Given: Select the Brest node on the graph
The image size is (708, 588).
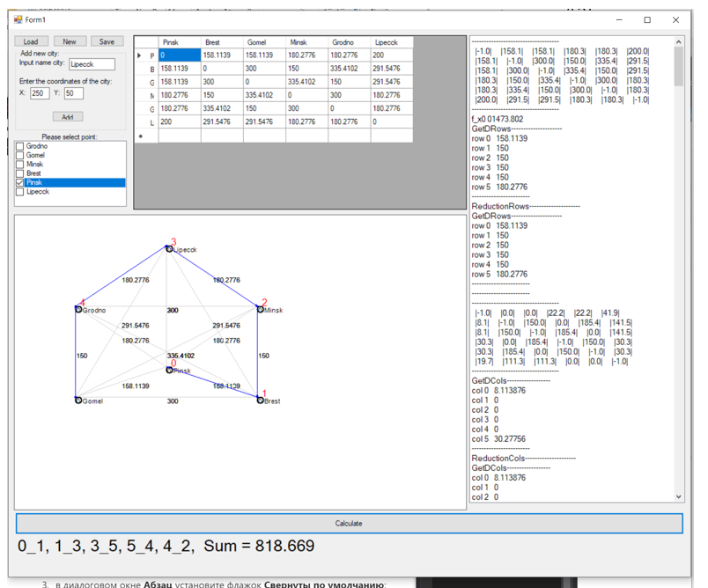Looking at the screenshot, I should [260, 401].
